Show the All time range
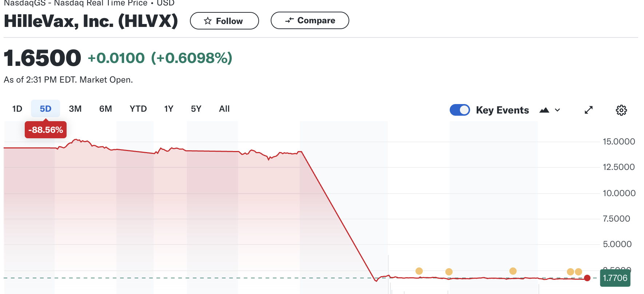The height and width of the screenshot is (294, 644). click(x=224, y=109)
